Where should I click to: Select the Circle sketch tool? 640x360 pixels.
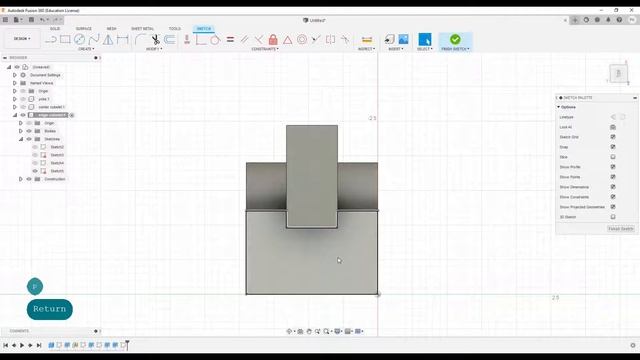coord(79,39)
